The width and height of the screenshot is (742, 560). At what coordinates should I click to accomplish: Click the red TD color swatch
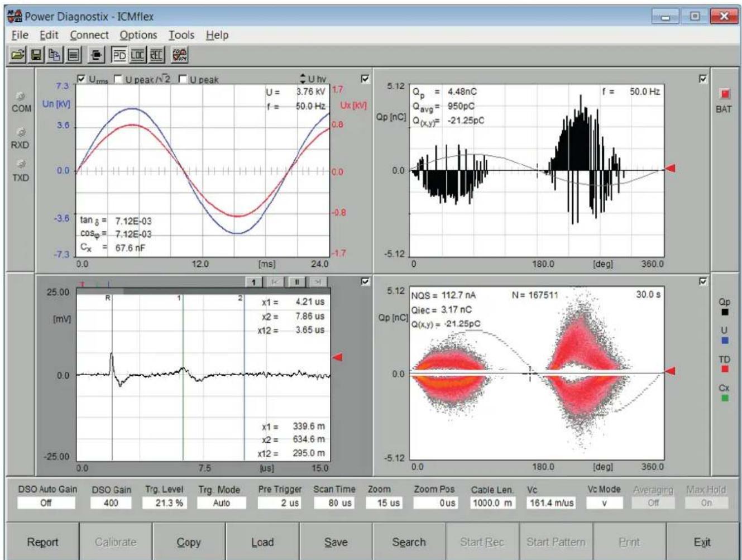click(724, 369)
